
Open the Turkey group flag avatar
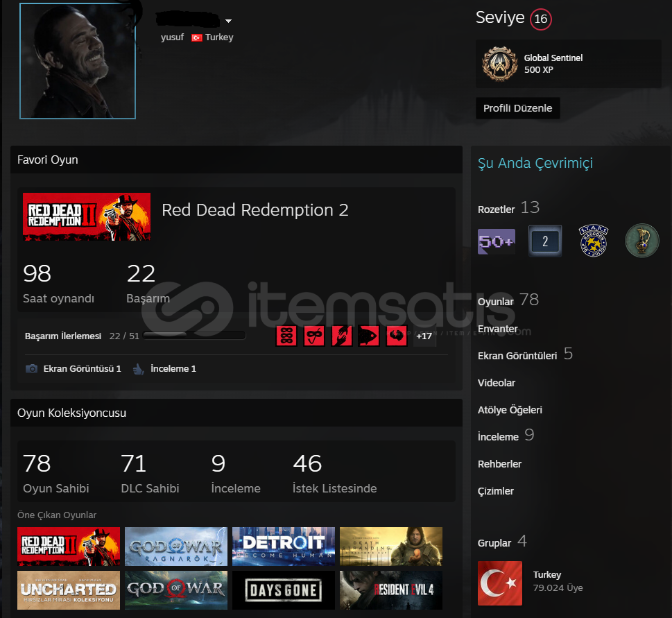click(500, 583)
